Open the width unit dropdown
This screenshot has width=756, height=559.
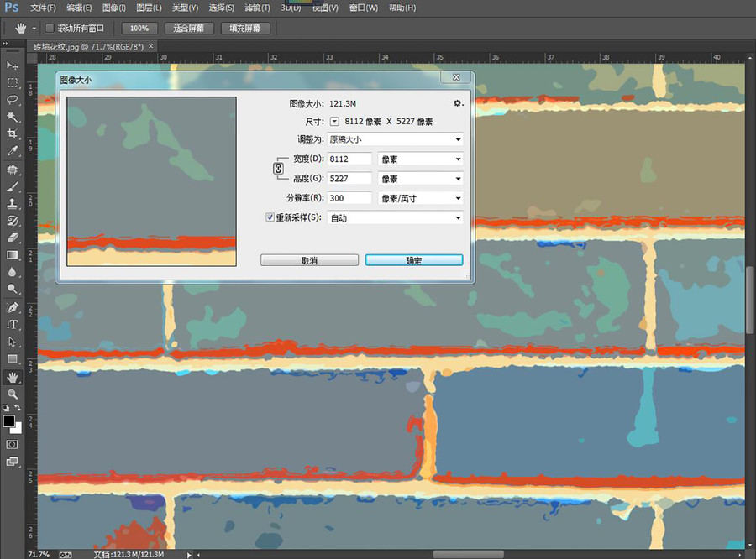[421, 159]
